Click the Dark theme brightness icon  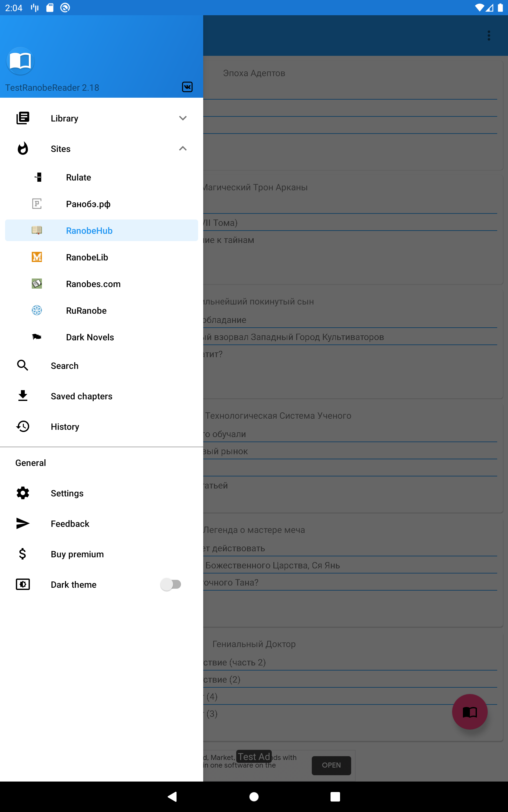click(23, 585)
